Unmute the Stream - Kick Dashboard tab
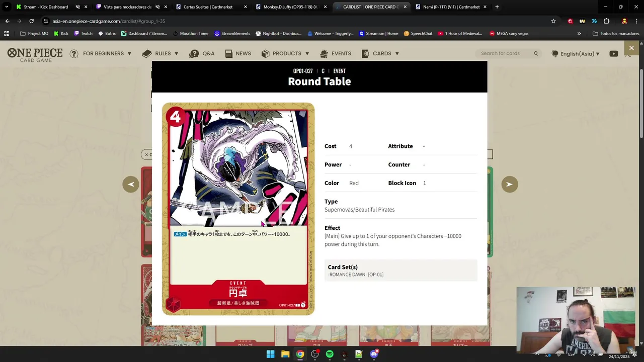 coord(77,7)
